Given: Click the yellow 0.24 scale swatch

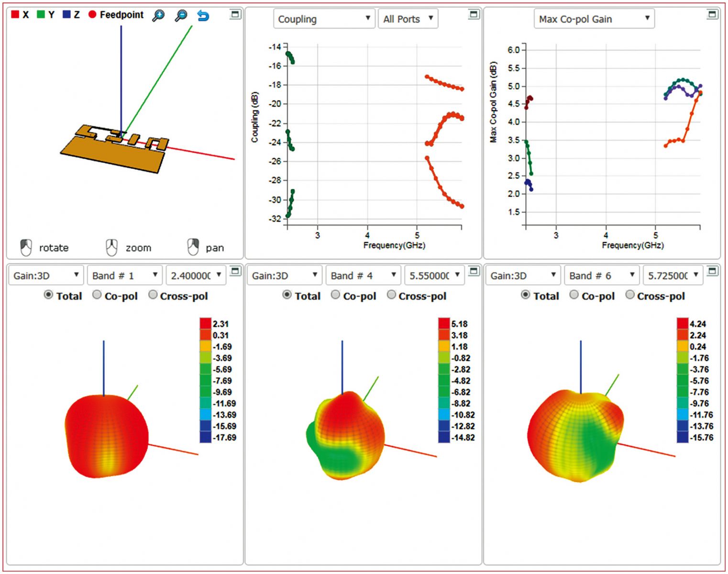Looking at the screenshot, I should point(683,346).
